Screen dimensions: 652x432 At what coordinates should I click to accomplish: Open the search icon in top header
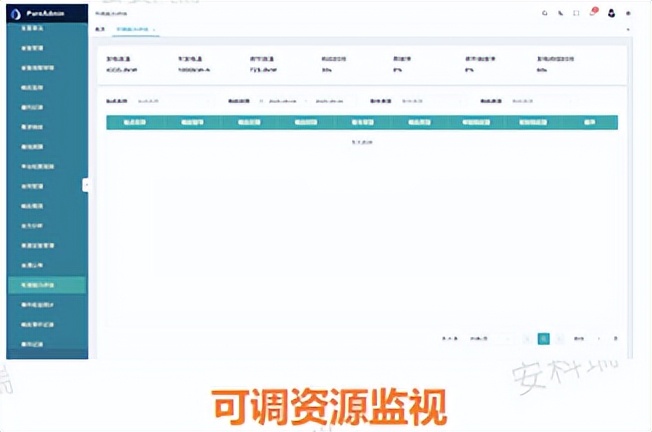(x=544, y=13)
